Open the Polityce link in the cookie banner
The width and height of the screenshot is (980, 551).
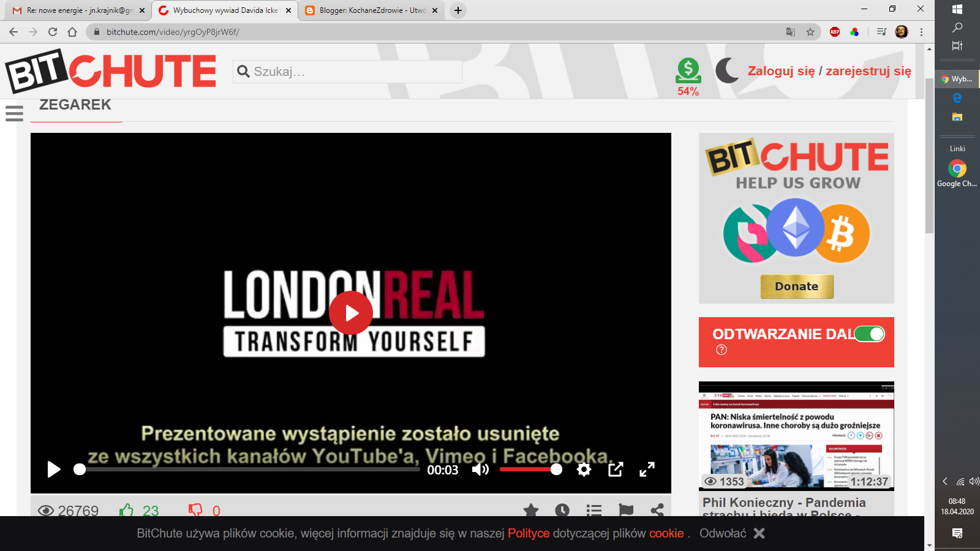pos(529,533)
